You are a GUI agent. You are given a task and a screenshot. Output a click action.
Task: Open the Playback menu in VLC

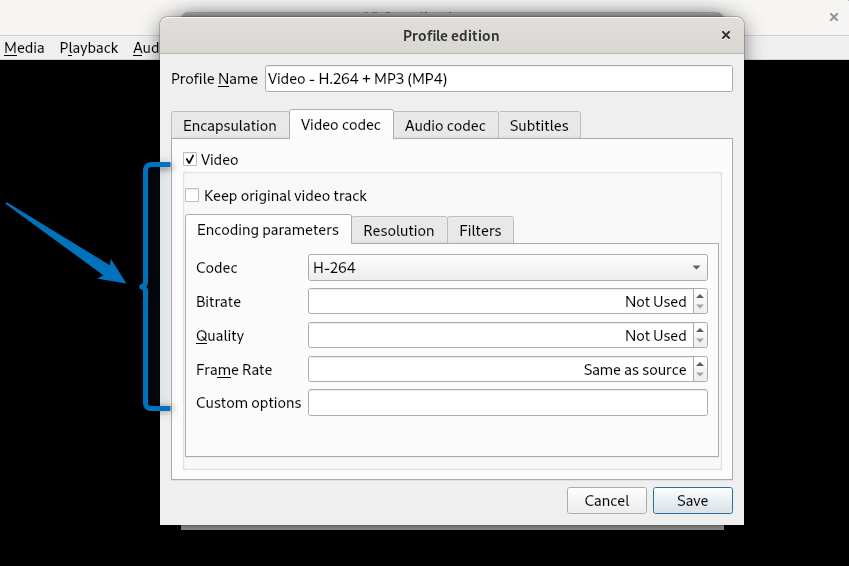tap(88, 48)
